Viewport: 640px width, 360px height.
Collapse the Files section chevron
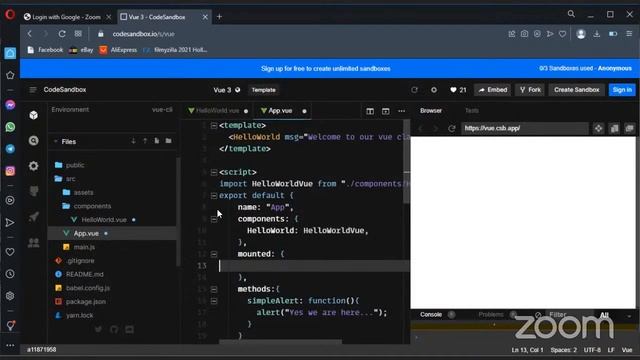pyautogui.click(x=55, y=141)
